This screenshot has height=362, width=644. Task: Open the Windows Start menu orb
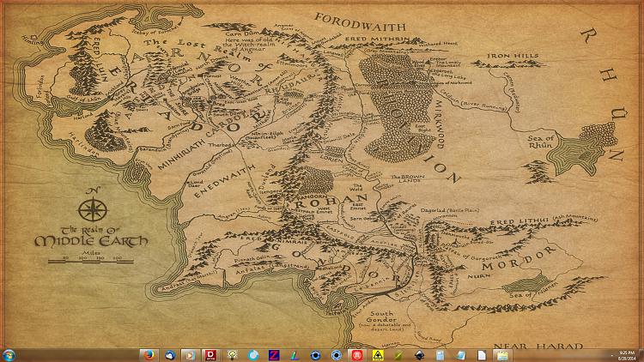(9, 355)
